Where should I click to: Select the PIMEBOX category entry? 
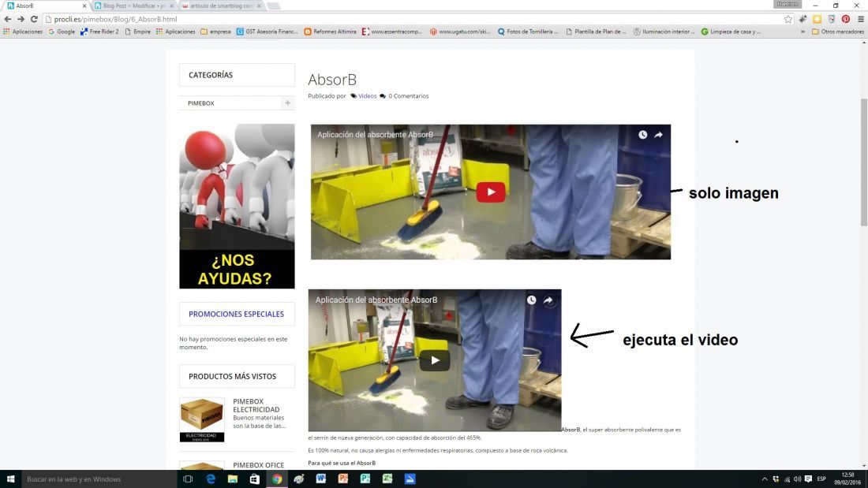click(x=201, y=103)
